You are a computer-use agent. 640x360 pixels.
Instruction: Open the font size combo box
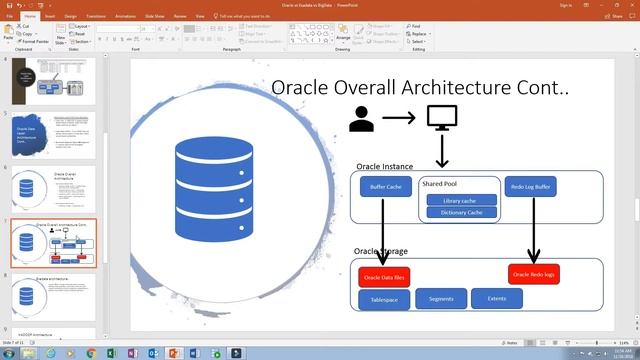(147, 29)
